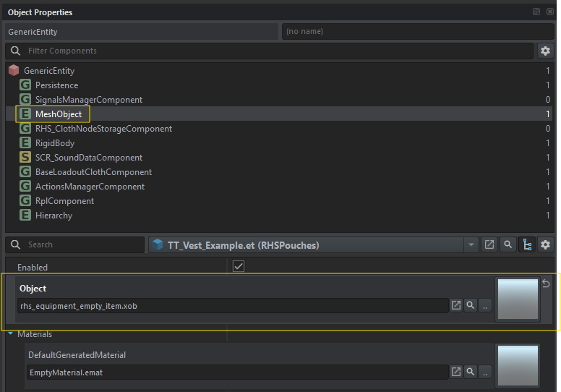Select the root GenericEntity tree item
The height and width of the screenshot is (392, 561).
pos(48,71)
